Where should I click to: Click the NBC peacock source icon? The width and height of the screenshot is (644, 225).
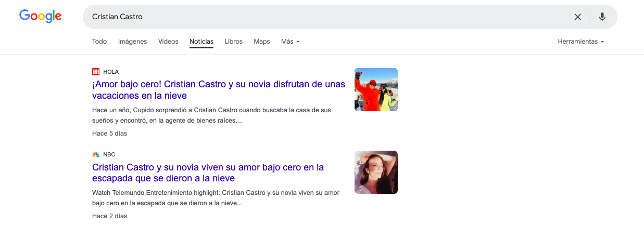click(x=96, y=154)
